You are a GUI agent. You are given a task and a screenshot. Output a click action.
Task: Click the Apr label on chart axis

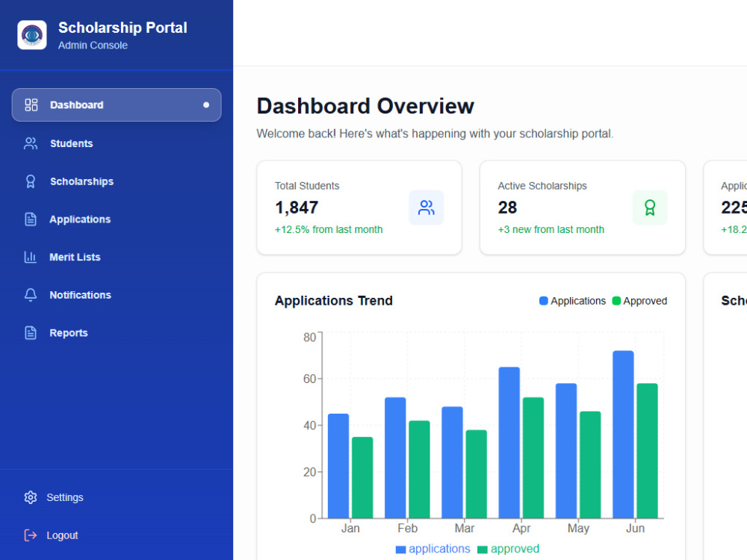521,529
